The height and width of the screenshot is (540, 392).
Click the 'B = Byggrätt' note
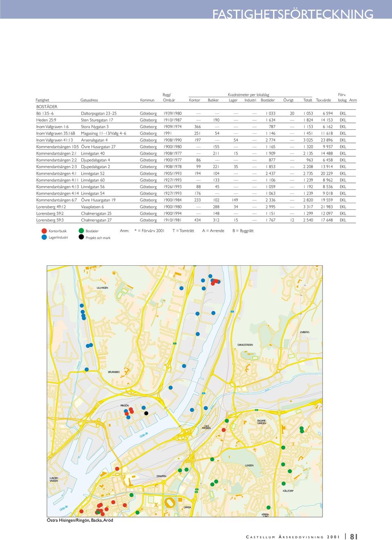click(243, 231)
